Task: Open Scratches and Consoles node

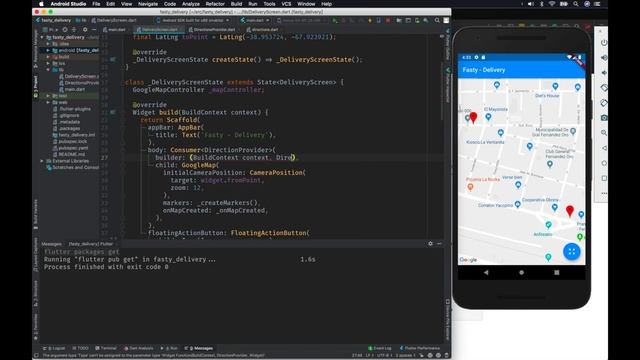Action: click(x=73, y=167)
